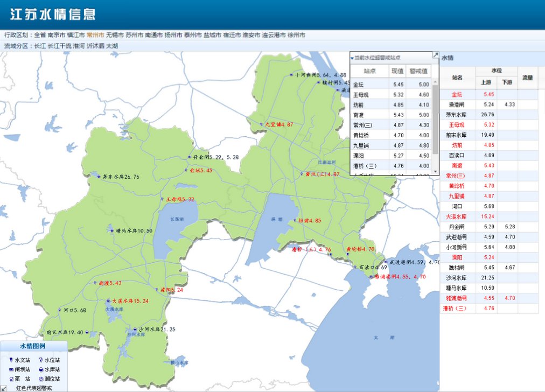Screen dimensions: 545x392
Task: Click the 坊前 row in the warning stations popup
Action: click(x=358, y=105)
